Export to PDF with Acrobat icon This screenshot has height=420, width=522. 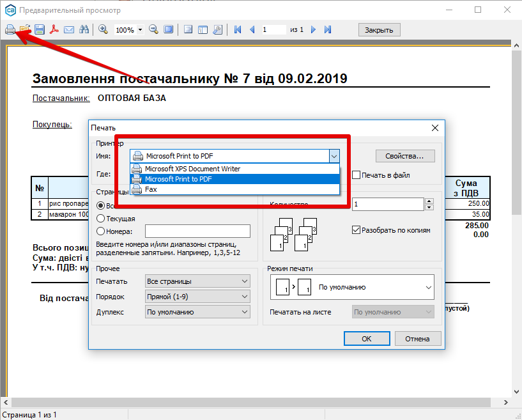click(54, 29)
